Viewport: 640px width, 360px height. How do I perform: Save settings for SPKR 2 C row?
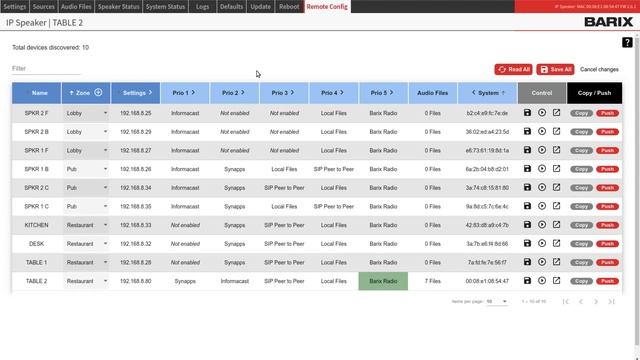pos(527,187)
